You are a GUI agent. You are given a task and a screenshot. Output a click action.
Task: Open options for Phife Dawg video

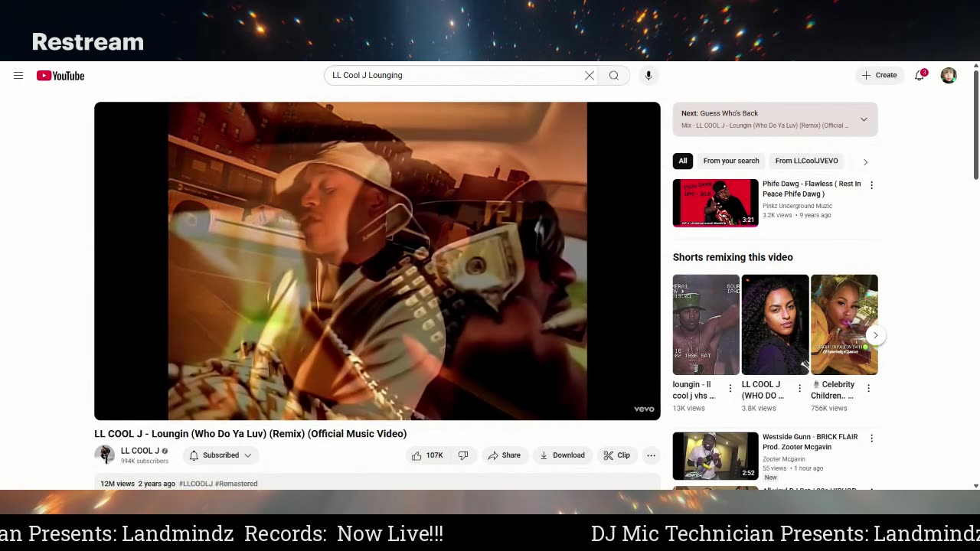[871, 185]
